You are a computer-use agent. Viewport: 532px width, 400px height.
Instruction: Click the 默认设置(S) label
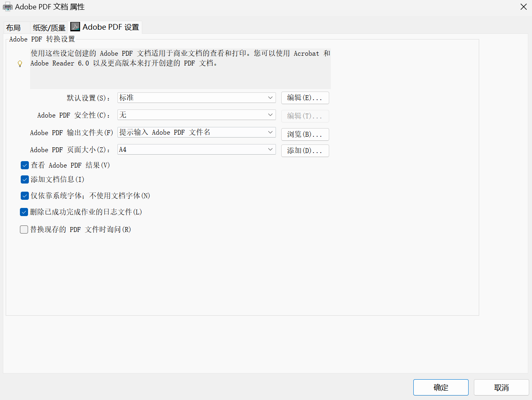(x=88, y=98)
